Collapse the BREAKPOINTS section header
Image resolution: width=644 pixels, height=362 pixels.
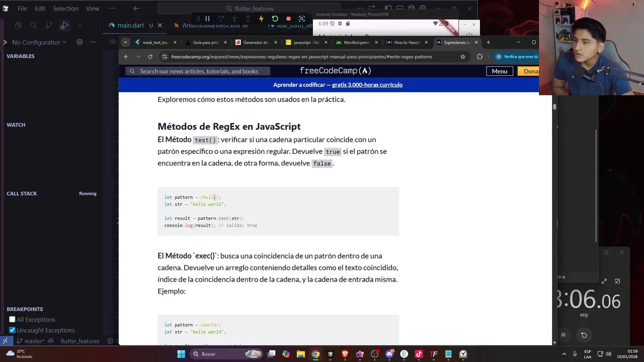(x=25, y=309)
